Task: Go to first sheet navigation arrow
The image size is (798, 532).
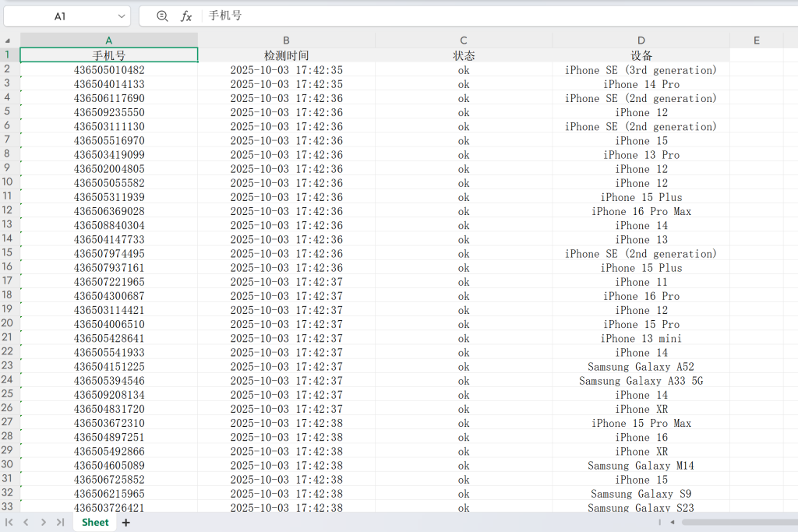Action: pyautogui.click(x=9, y=523)
